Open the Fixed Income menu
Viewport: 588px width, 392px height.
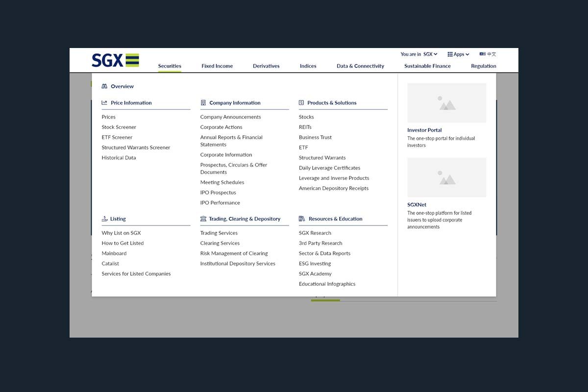pos(217,66)
